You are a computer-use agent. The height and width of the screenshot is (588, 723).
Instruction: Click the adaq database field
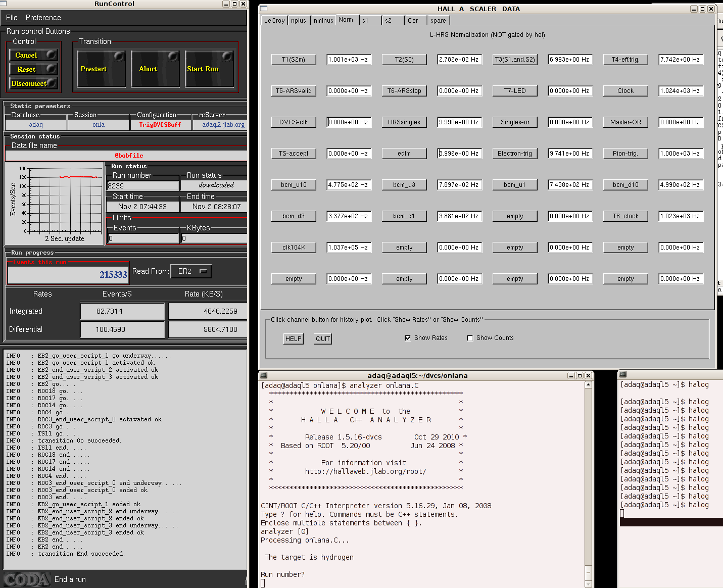pos(36,125)
